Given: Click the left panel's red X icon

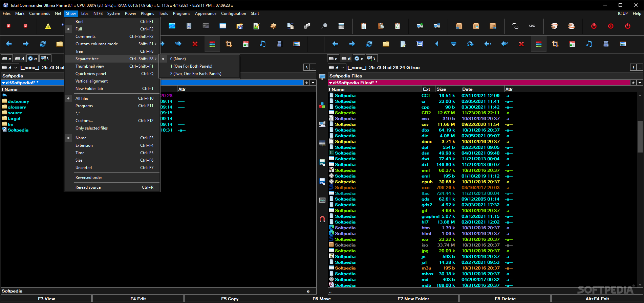Looking at the screenshot, I should click(x=195, y=44).
